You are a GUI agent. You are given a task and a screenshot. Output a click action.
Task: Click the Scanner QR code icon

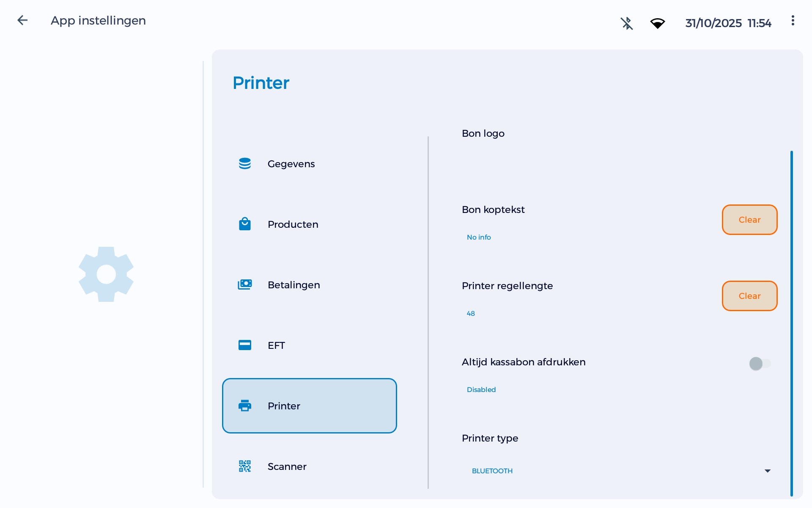(x=245, y=466)
